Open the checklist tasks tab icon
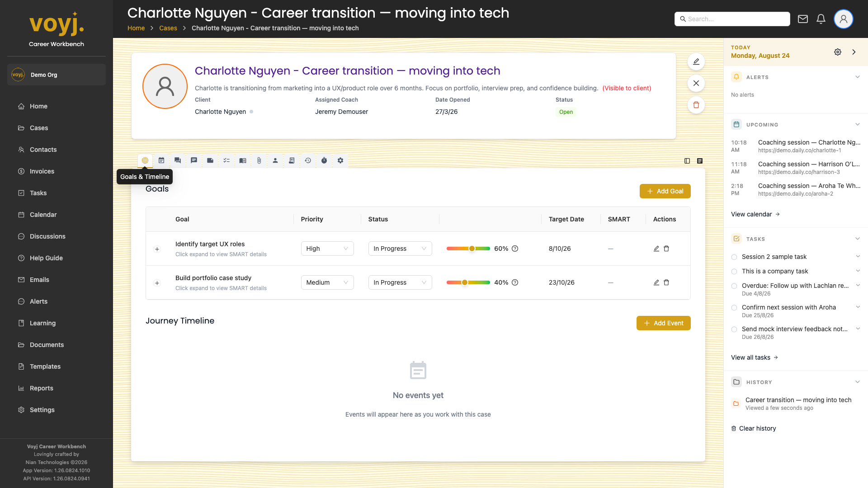Viewport: 868px width, 488px height. pos(226,160)
